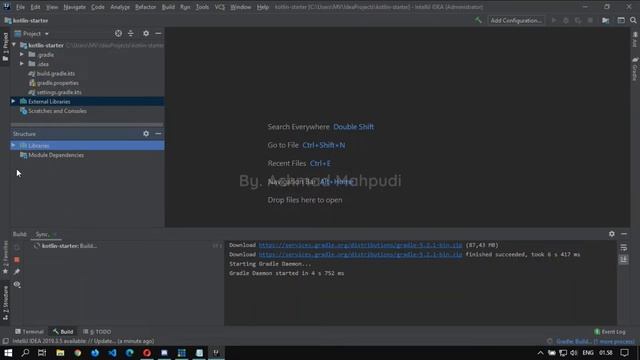Select build.gradle.kts file
The height and width of the screenshot is (360, 640).
56,73
